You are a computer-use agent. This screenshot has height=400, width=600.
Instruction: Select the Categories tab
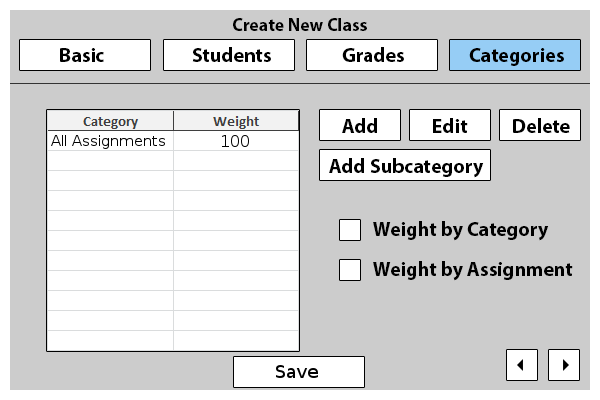515,55
